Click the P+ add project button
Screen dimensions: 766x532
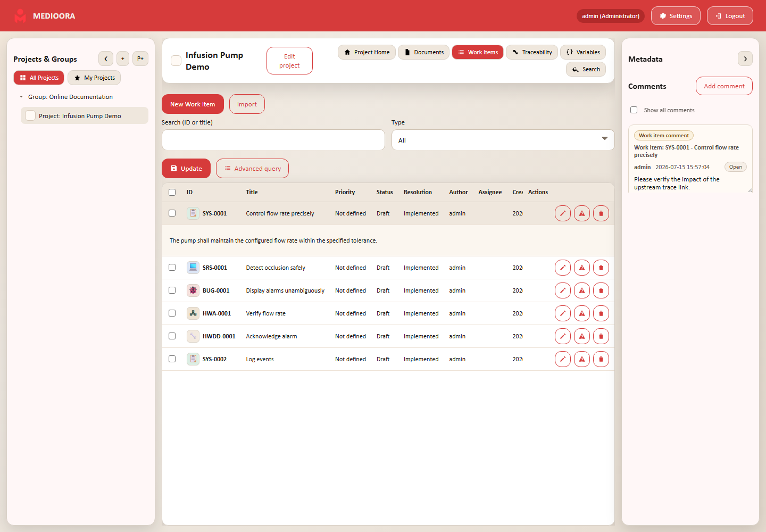click(140, 59)
